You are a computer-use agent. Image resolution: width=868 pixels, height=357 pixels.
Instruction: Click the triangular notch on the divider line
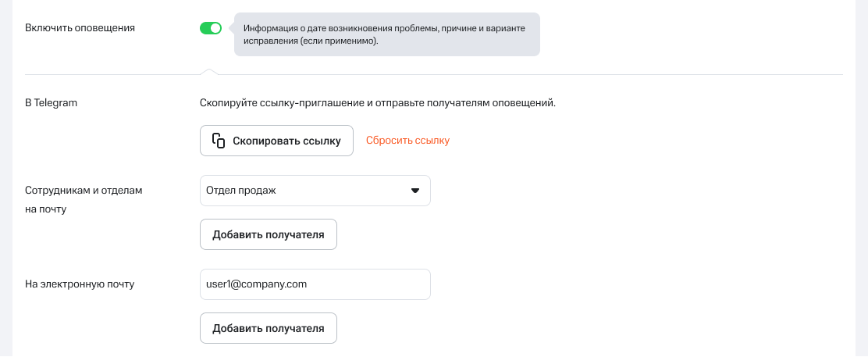[x=208, y=72]
